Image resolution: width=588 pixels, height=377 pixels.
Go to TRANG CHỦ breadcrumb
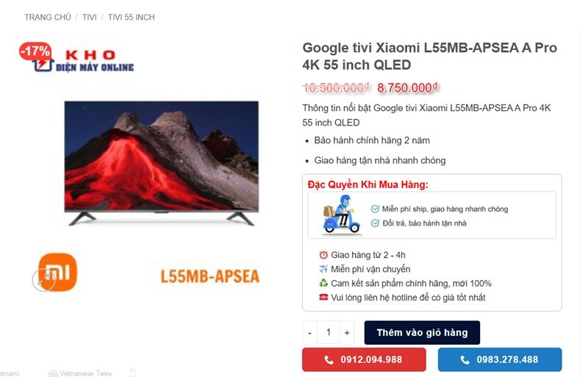coord(48,17)
